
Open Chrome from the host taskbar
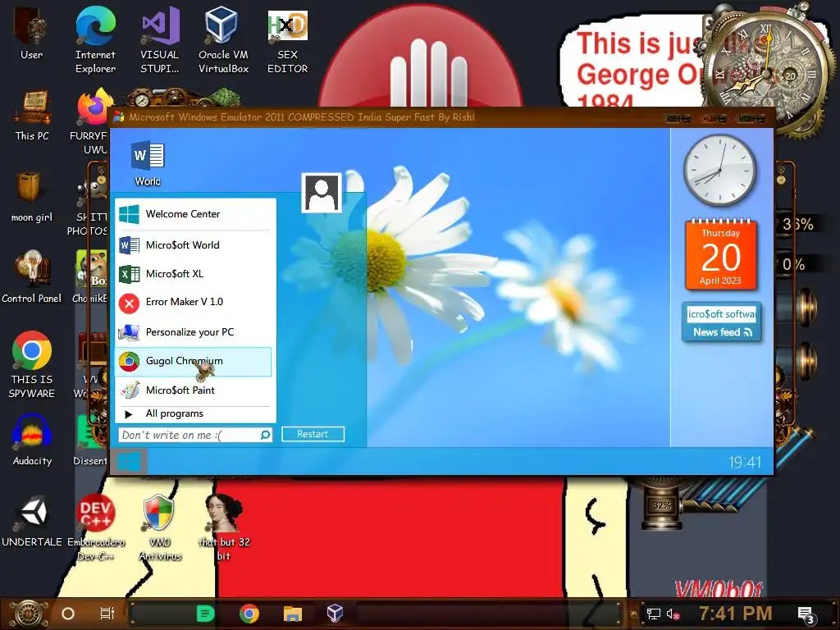point(249,614)
